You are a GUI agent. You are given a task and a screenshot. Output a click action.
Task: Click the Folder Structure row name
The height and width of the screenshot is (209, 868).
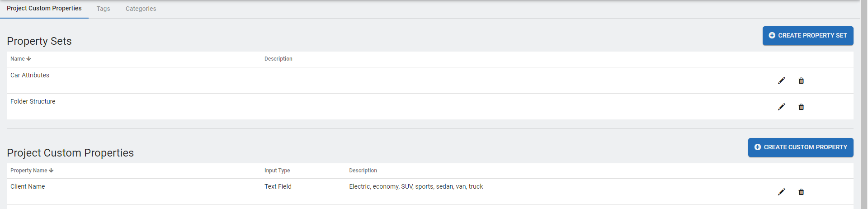coord(33,101)
